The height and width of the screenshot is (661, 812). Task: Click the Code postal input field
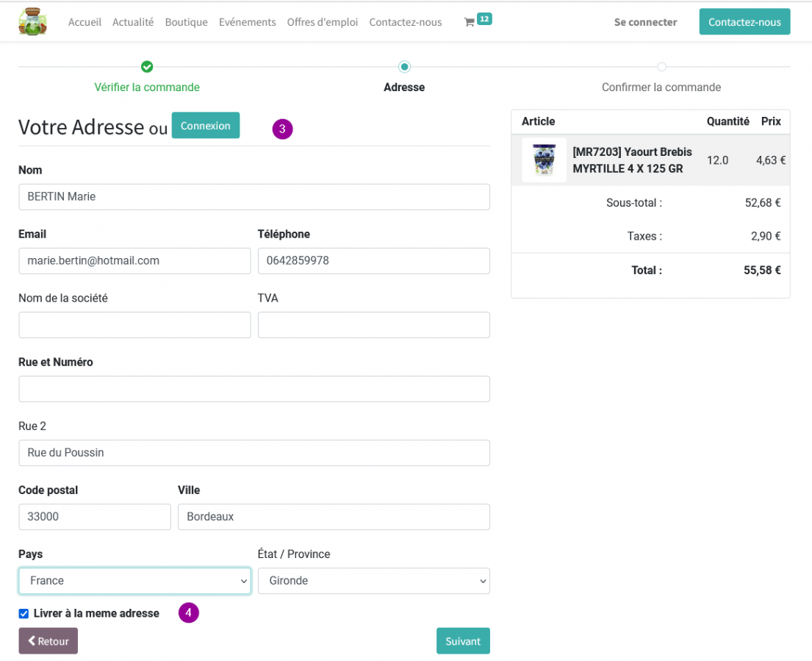pyautogui.click(x=95, y=517)
